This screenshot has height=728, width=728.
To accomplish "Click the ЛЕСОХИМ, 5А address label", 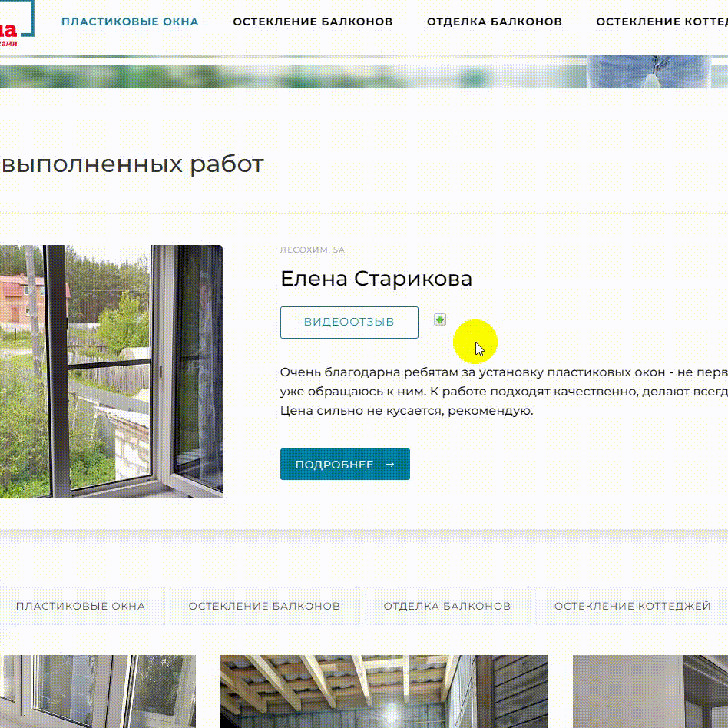I will click(312, 250).
